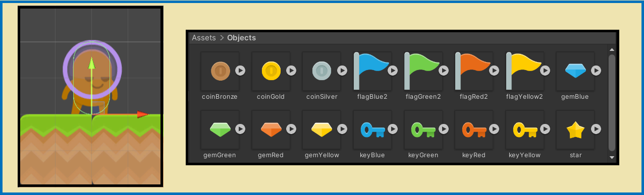Viewport: 644px width, 195px height.
Task: Select the flagBlue2 sprite asset
Action: click(x=372, y=71)
